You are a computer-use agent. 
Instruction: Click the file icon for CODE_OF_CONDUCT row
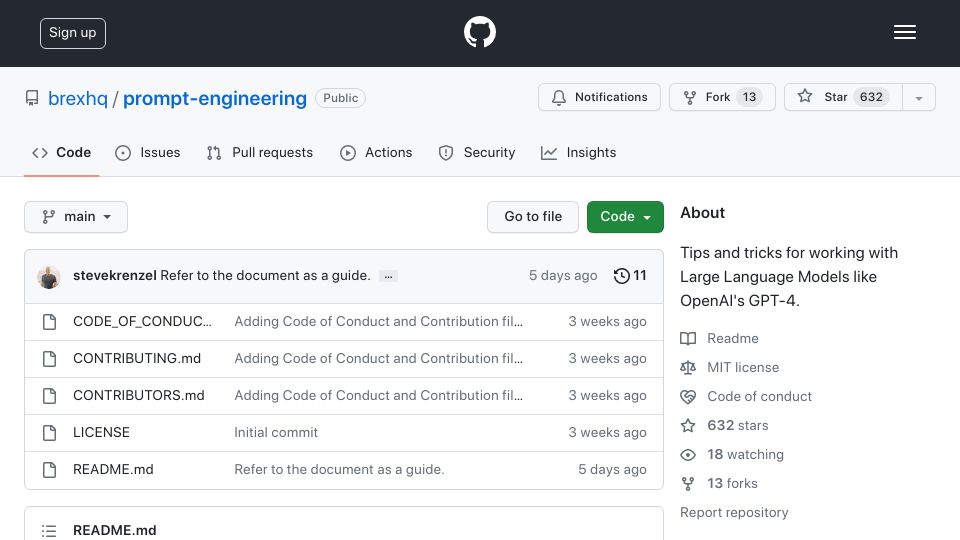point(50,321)
